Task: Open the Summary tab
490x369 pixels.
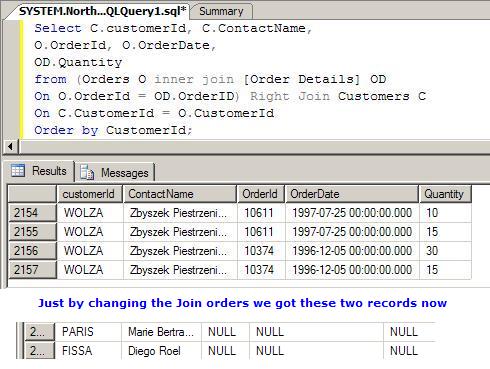Action: coord(221,11)
